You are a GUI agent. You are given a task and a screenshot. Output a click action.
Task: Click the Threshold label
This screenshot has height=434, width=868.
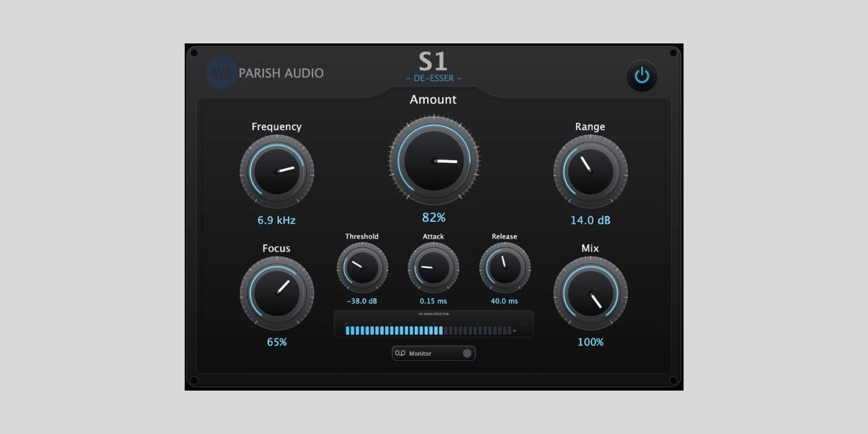(x=362, y=236)
